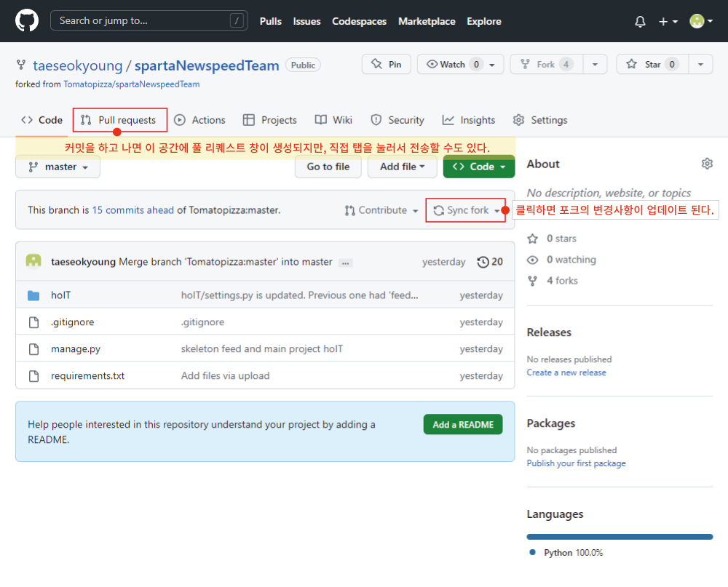Click the manage.py file icon

pos(34,349)
